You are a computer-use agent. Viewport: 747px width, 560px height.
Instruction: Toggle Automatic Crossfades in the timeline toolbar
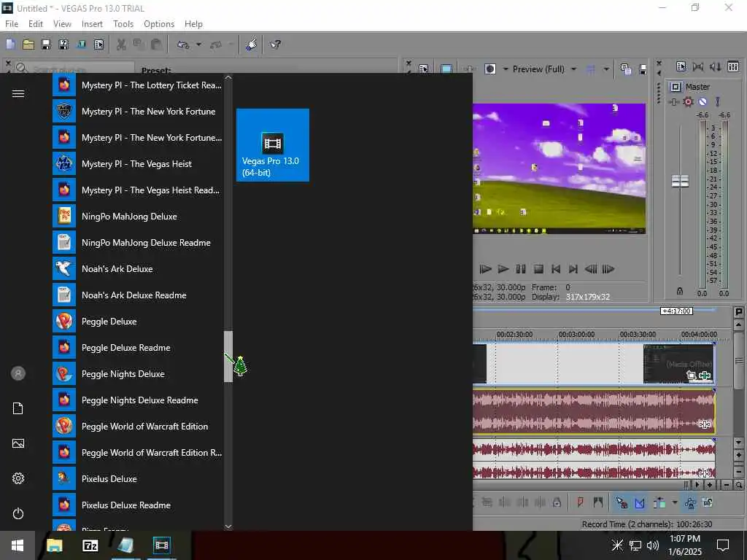(639, 503)
